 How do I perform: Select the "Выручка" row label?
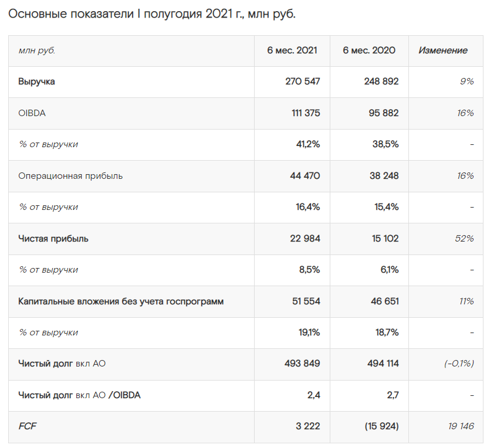36,82
